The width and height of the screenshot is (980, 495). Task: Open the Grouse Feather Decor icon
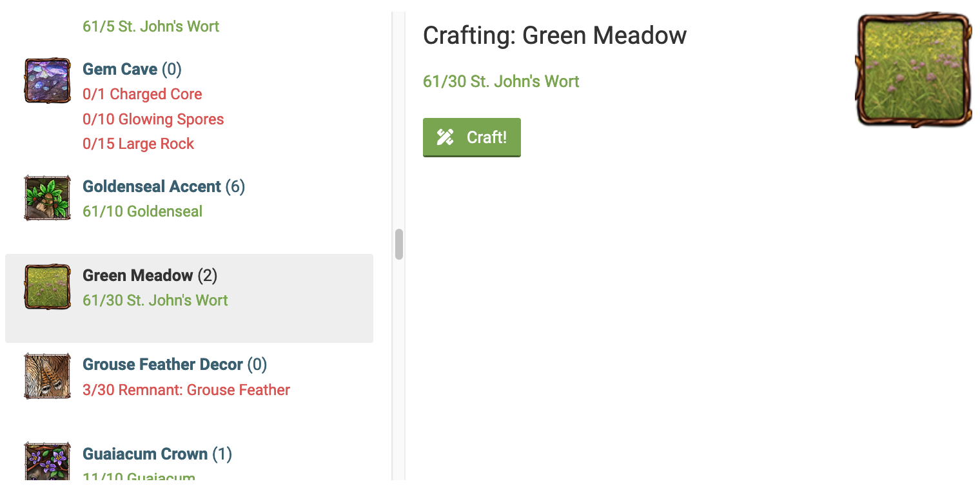47,376
